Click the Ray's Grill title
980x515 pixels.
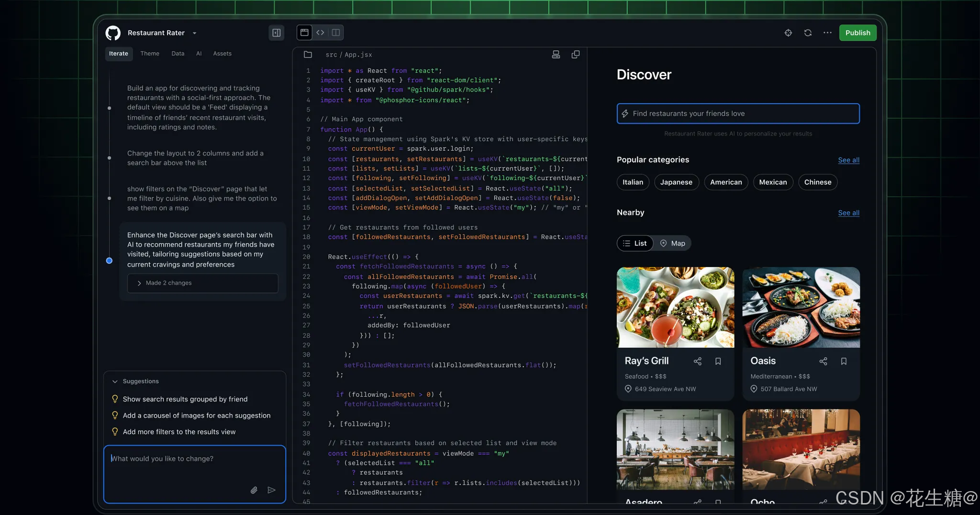click(x=646, y=361)
